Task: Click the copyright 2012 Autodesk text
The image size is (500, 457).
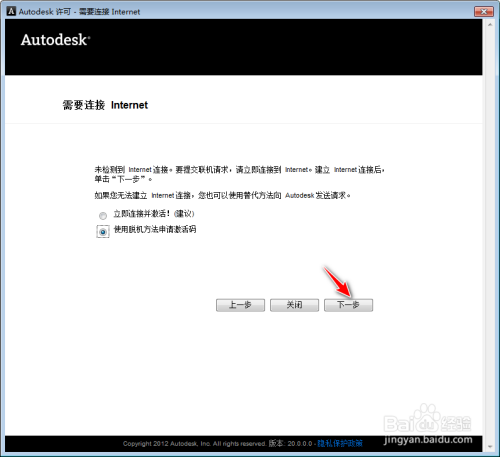Action: point(194,444)
